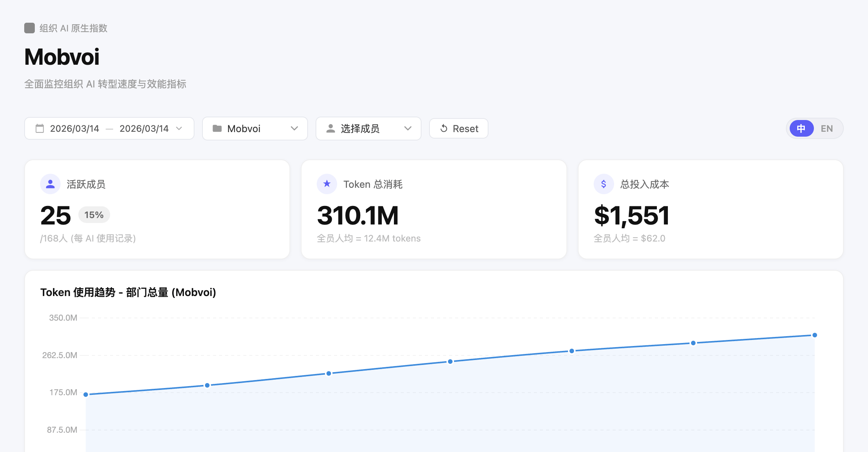Click the second data point on trend line
The height and width of the screenshot is (452, 868).
[207, 385]
